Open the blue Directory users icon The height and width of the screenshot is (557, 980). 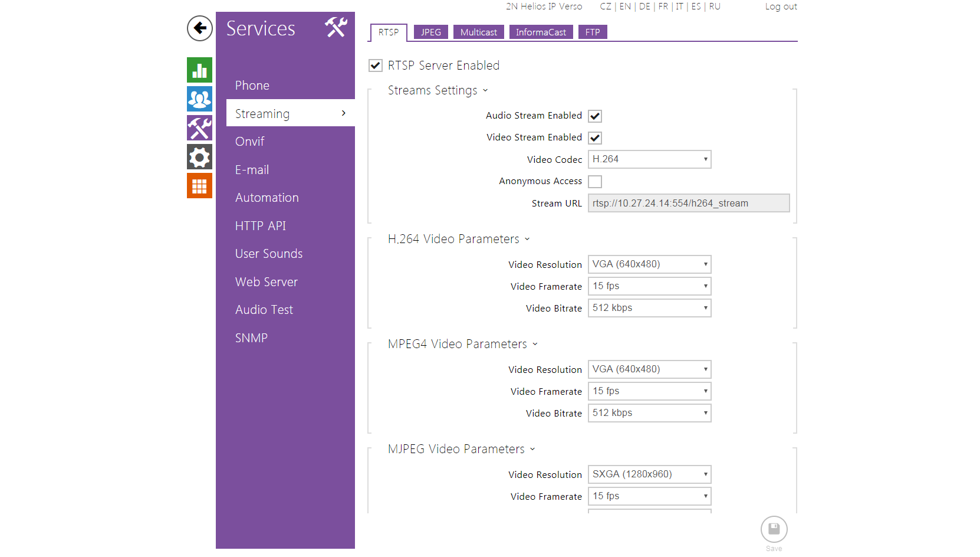[199, 99]
